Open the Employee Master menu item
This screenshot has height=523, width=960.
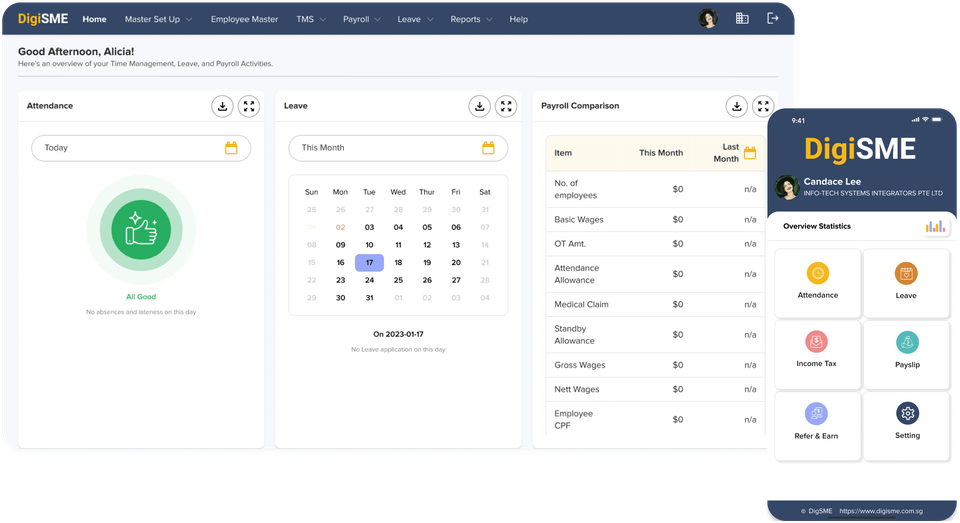click(244, 19)
